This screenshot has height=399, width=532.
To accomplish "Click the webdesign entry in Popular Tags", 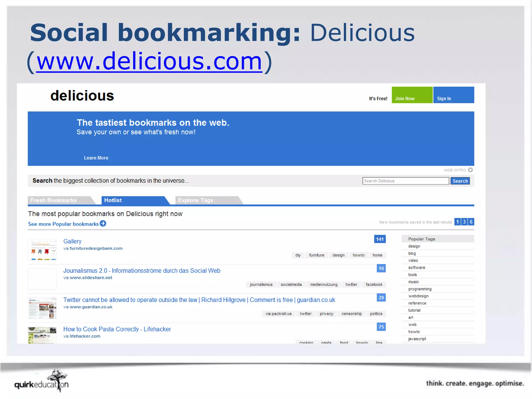I will (438, 296).
